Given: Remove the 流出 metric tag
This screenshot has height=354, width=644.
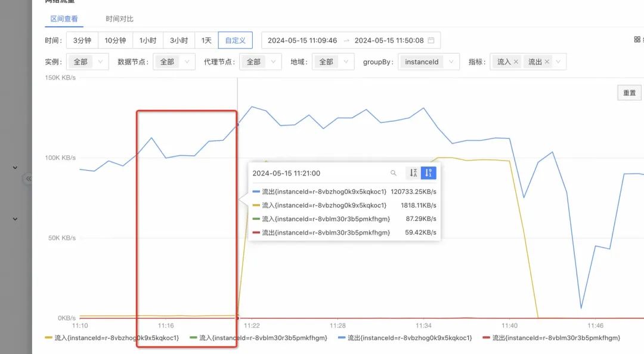Looking at the screenshot, I should (547, 61).
